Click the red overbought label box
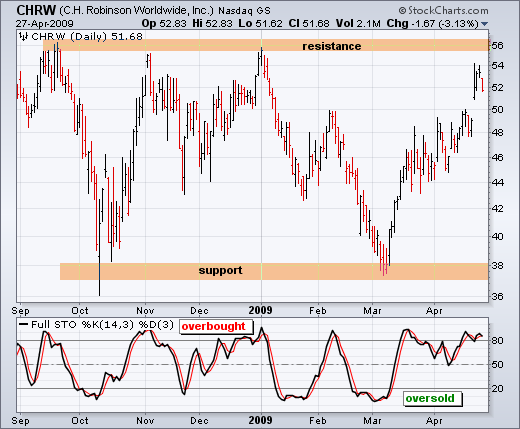The image size is (520, 429). coord(216,326)
